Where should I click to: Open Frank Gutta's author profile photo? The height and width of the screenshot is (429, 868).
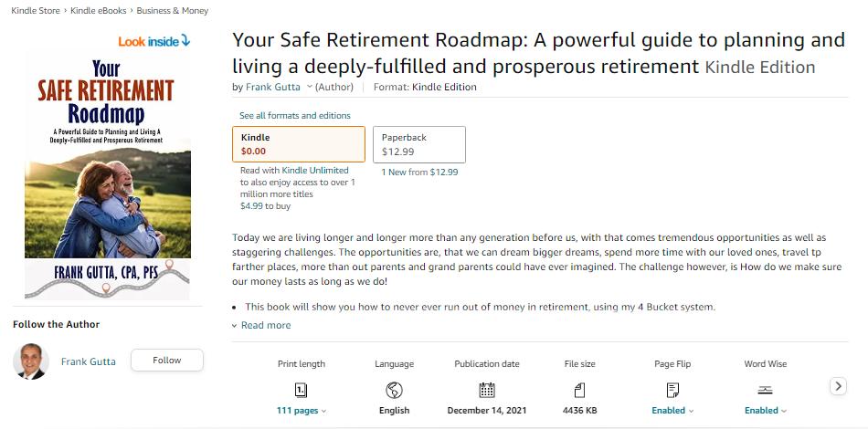tap(30, 361)
